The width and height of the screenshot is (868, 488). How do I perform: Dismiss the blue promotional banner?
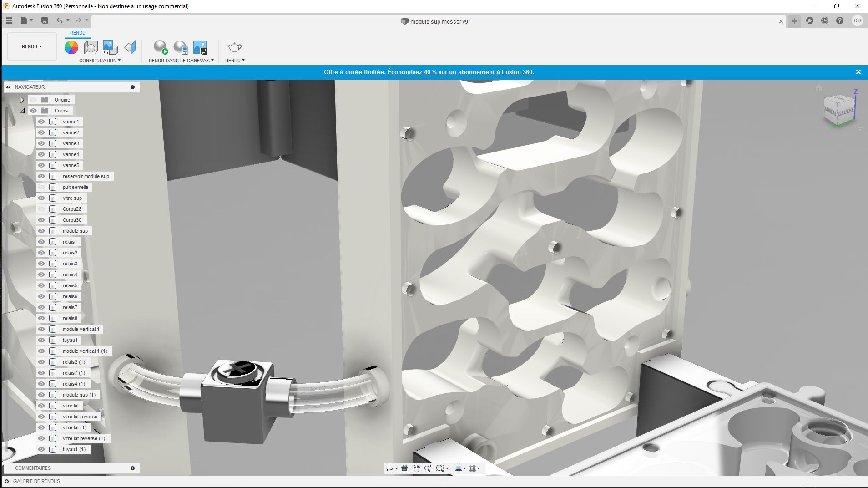tap(858, 72)
